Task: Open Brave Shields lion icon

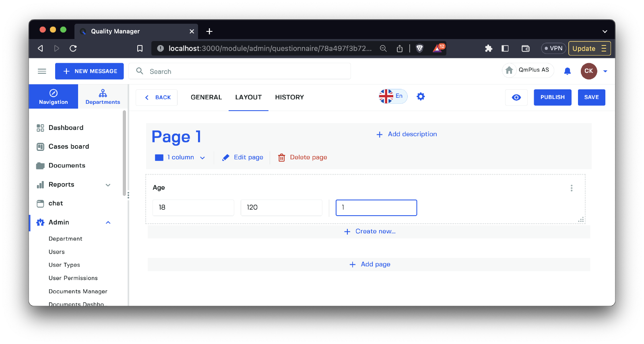Action: pos(419,48)
